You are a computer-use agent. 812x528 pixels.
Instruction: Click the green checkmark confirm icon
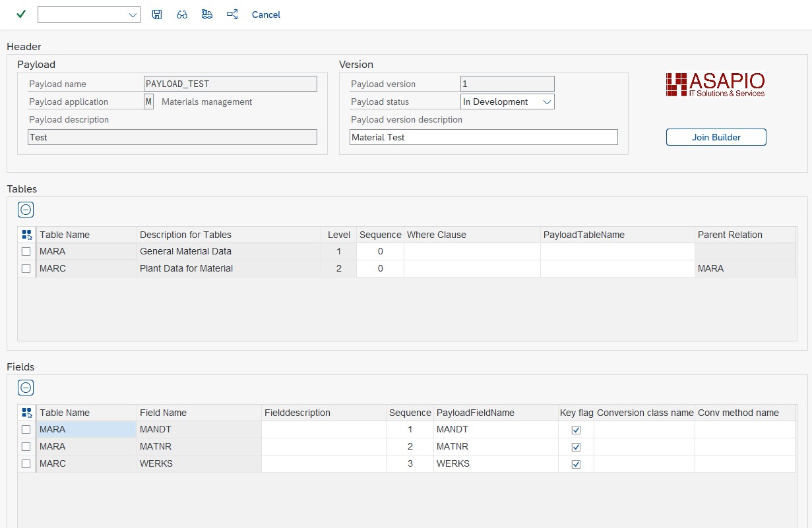pos(20,14)
